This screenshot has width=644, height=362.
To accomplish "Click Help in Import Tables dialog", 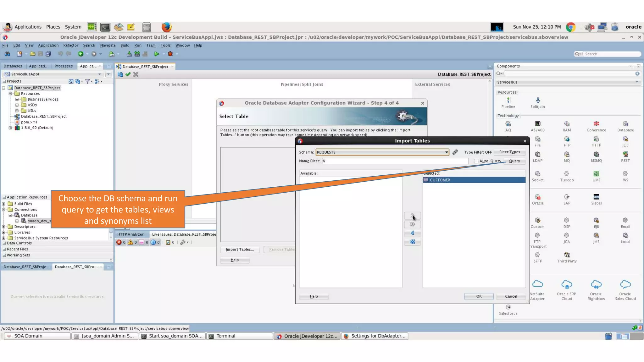I will [x=314, y=297].
